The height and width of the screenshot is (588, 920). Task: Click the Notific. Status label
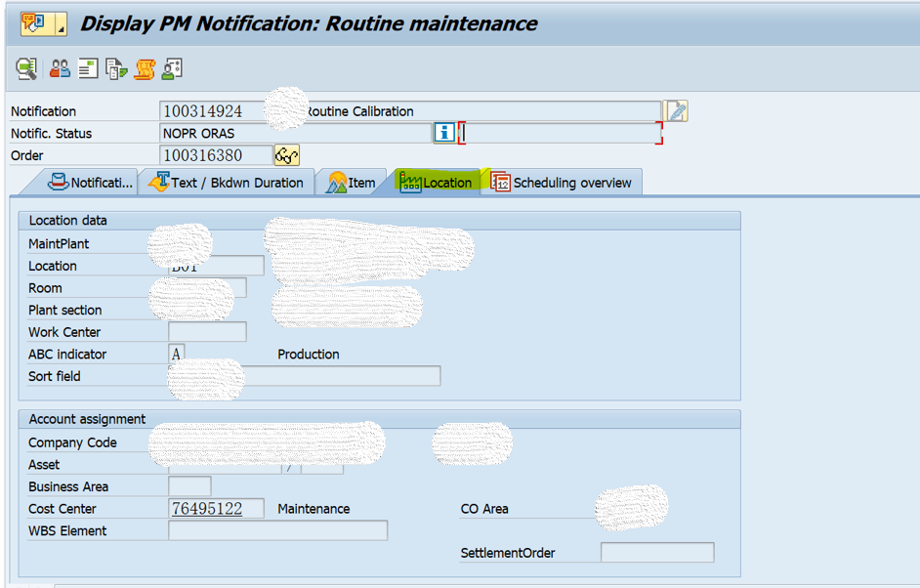point(51,133)
